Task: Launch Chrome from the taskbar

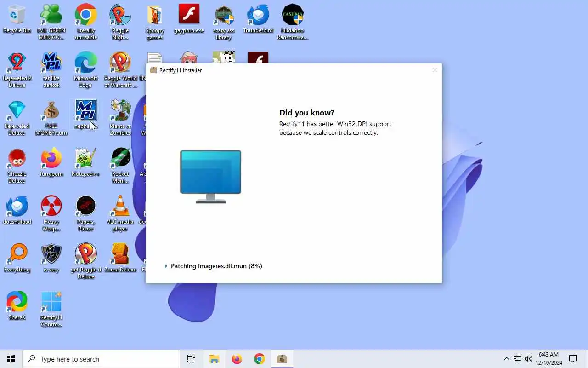Action: (260, 359)
